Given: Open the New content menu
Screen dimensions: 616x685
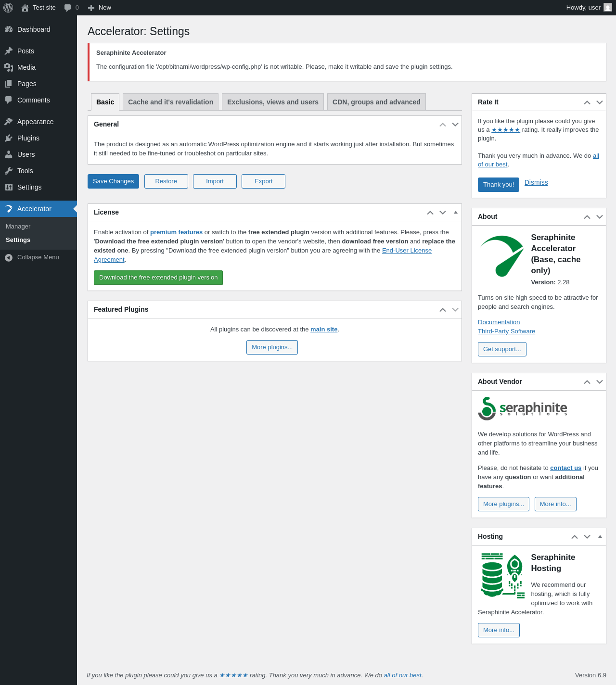Looking at the screenshot, I should [x=99, y=8].
